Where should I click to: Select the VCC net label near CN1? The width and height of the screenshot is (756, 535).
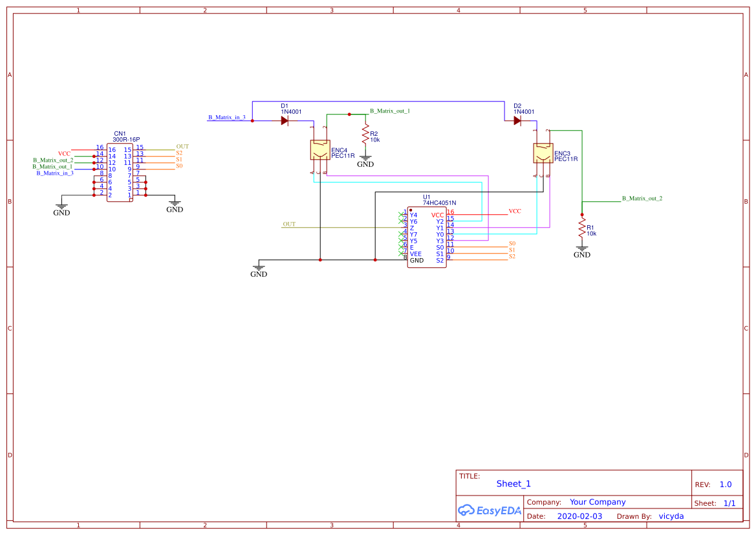(x=64, y=153)
